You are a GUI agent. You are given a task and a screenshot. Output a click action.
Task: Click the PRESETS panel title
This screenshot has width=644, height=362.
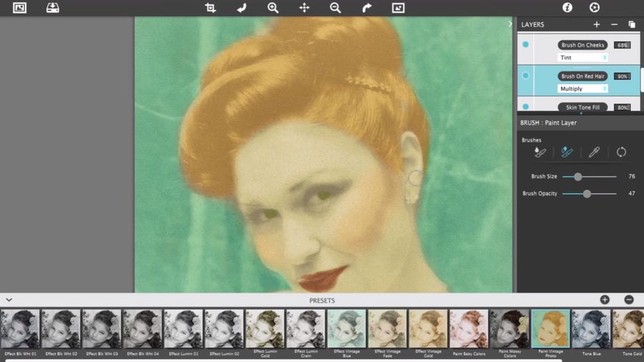(322, 300)
